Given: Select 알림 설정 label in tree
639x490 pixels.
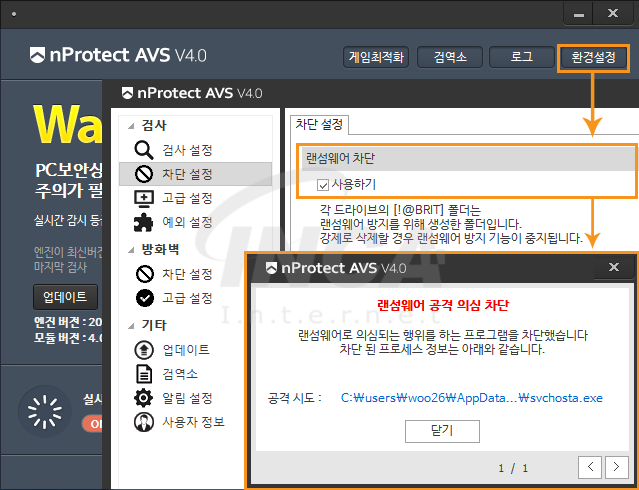Looking at the screenshot, I should (x=187, y=398).
